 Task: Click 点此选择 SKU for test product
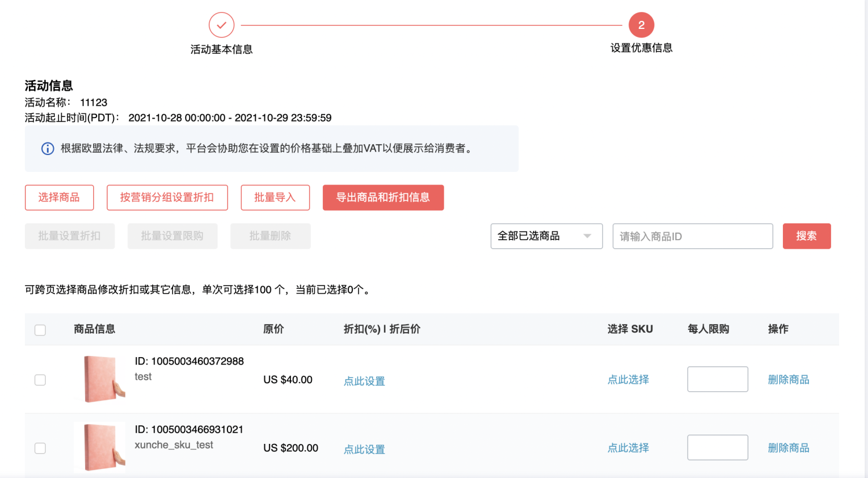tap(628, 380)
